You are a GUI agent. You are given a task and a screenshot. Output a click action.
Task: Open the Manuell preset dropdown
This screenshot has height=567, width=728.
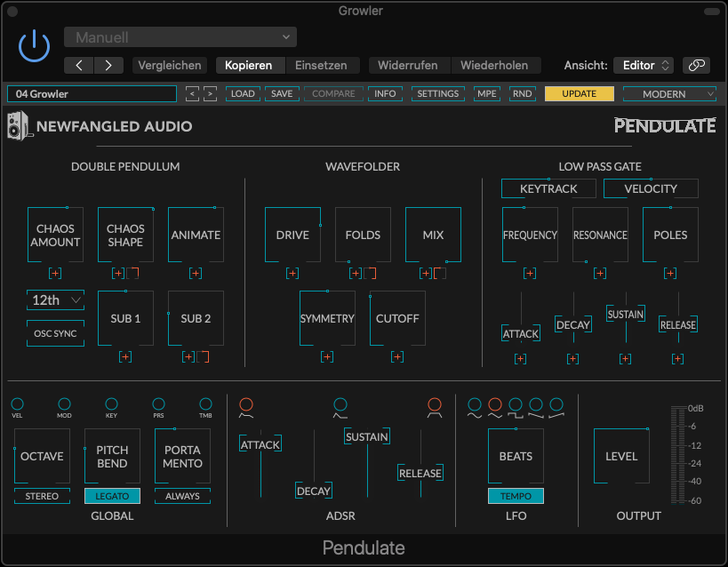pos(180,37)
